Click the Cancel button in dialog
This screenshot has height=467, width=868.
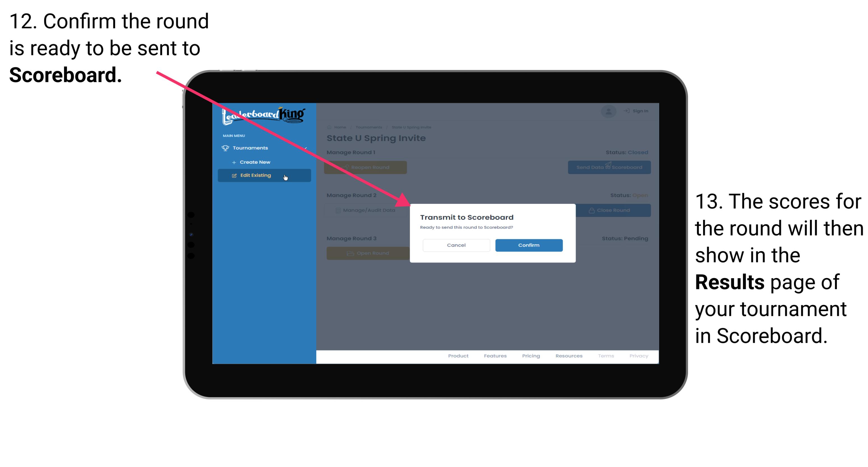[x=456, y=244]
